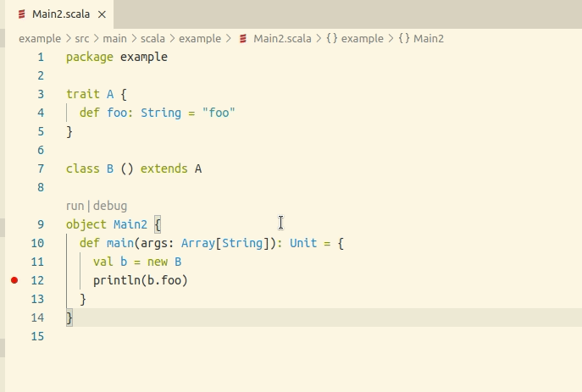582x392 pixels.
Task: Click the 'String' type on line 4
Action: point(161,113)
